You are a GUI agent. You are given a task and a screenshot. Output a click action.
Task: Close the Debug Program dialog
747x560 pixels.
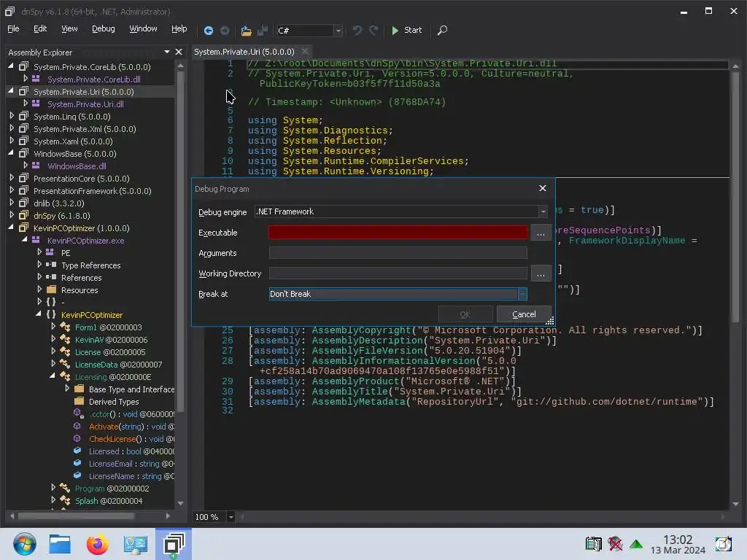[542, 188]
